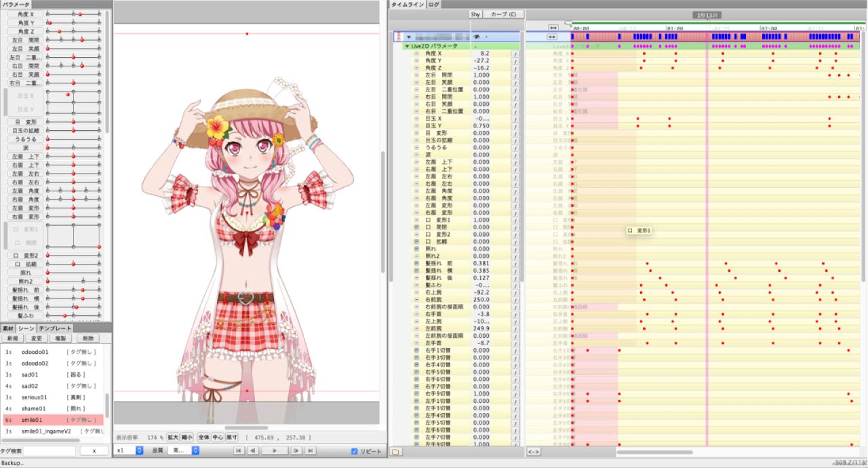Toggle the Shy button in timeline
The width and height of the screenshot is (868, 468).
click(x=475, y=14)
